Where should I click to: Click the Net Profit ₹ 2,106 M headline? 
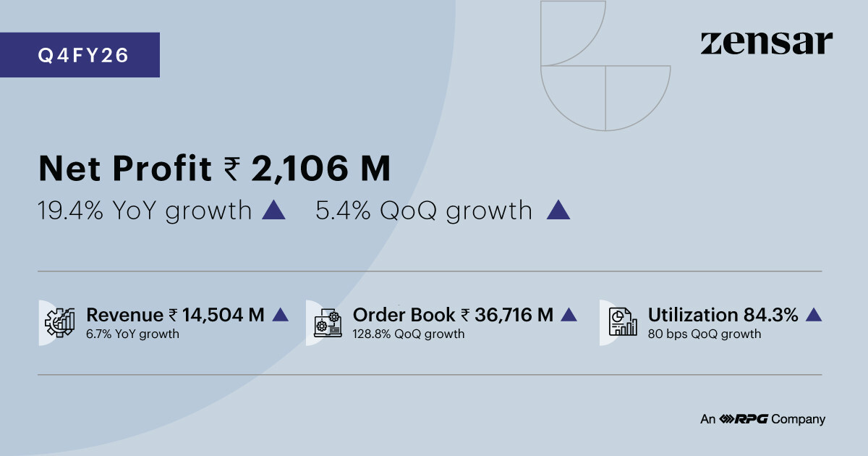[214, 169]
